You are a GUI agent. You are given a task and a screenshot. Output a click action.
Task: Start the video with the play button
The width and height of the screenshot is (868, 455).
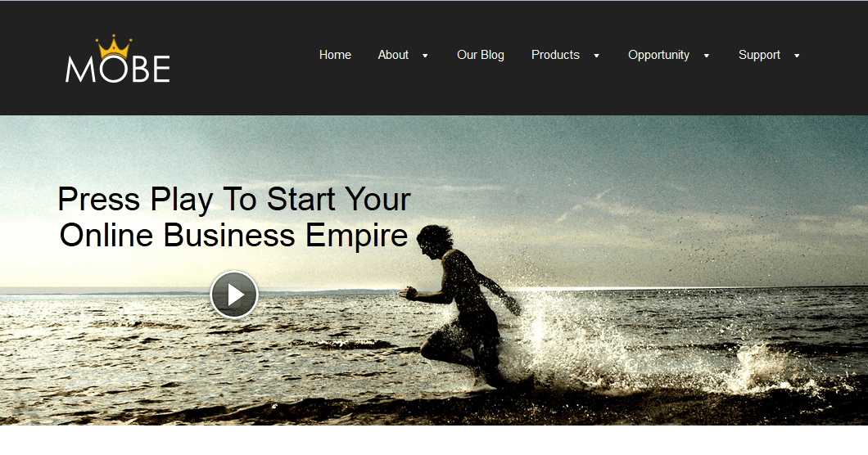(x=234, y=295)
